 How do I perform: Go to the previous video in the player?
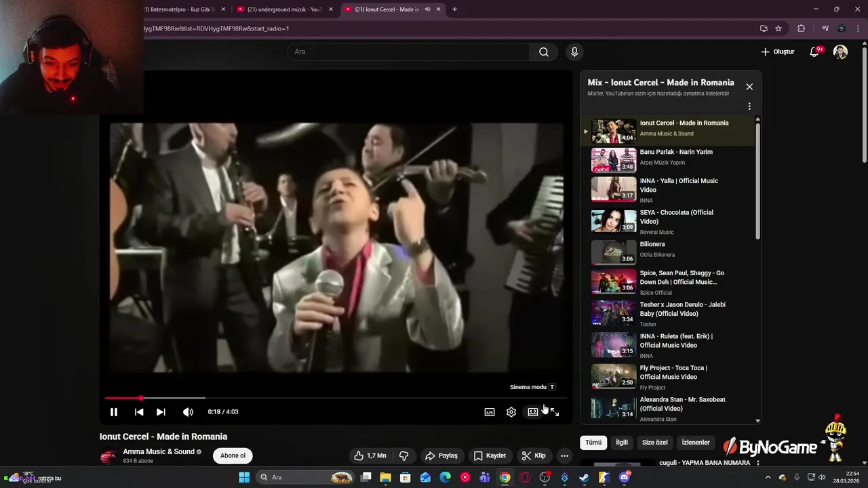[139, 412]
